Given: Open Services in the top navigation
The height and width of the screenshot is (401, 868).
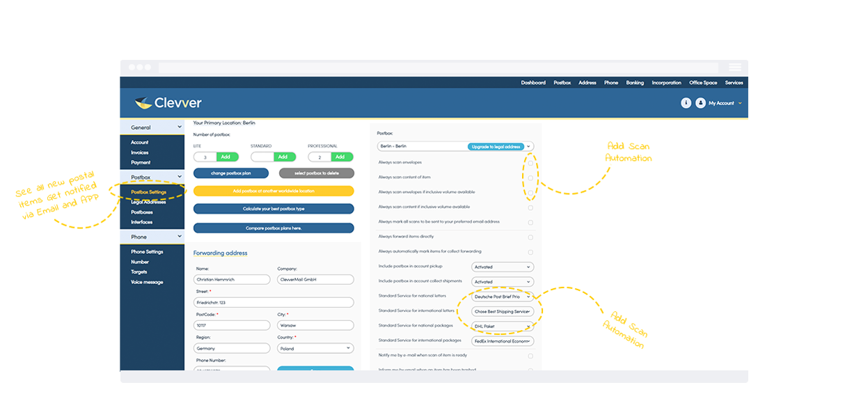Looking at the screenshot, I should click(x=734, y=83).
